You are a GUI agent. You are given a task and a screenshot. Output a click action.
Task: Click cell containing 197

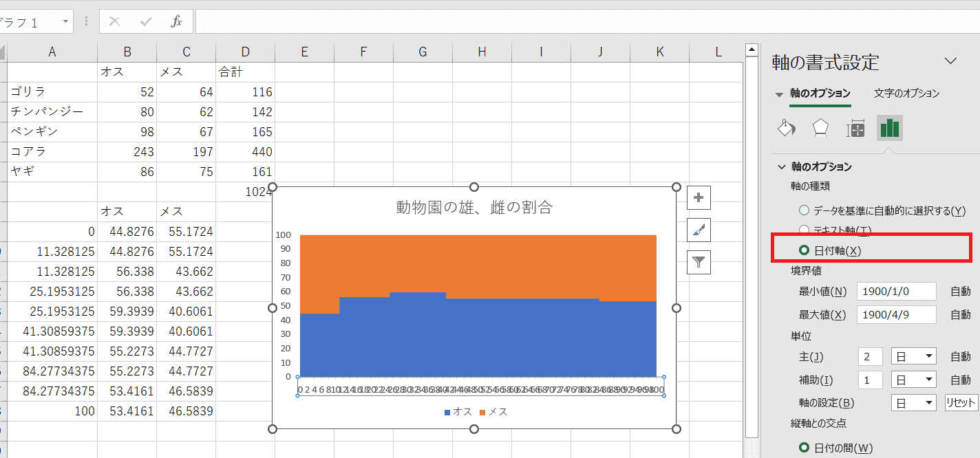click(x=186, y=152)
